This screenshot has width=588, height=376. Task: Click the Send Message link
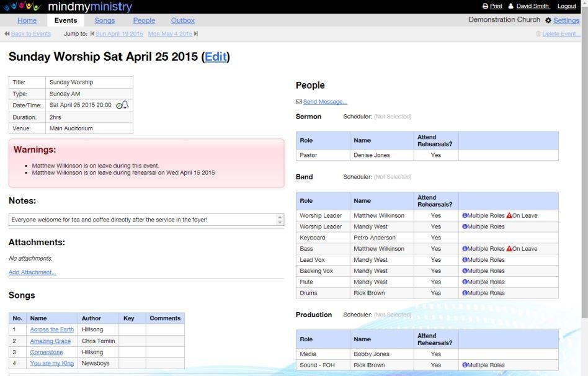click(x=325, y=102)
